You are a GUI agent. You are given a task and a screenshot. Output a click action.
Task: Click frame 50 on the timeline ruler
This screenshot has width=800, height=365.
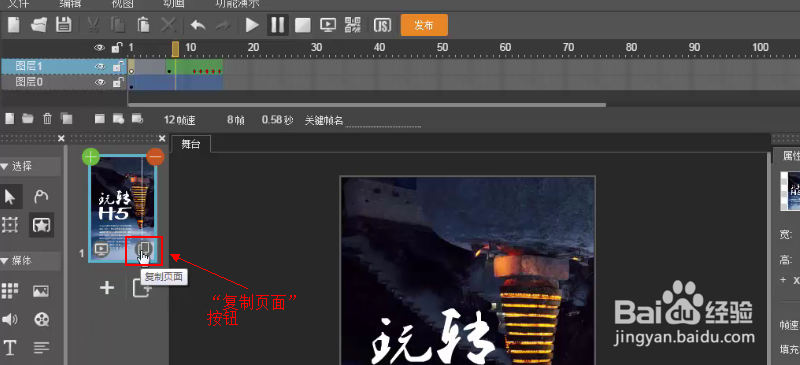(x=442, y=47)
